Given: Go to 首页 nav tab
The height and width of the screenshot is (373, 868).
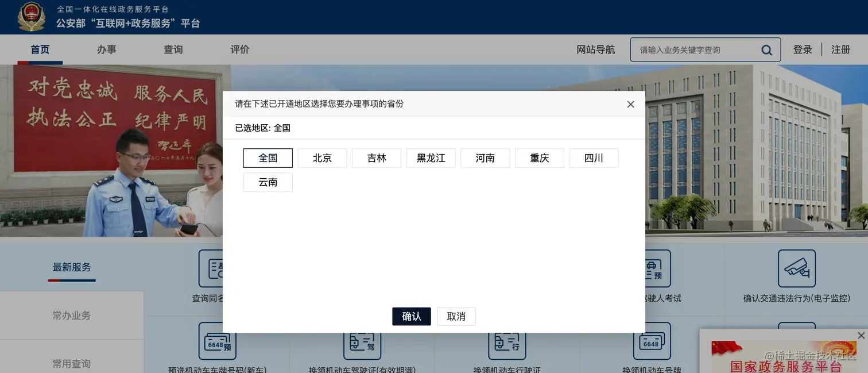Looking at the screenshot, I should tap(40, 49).
